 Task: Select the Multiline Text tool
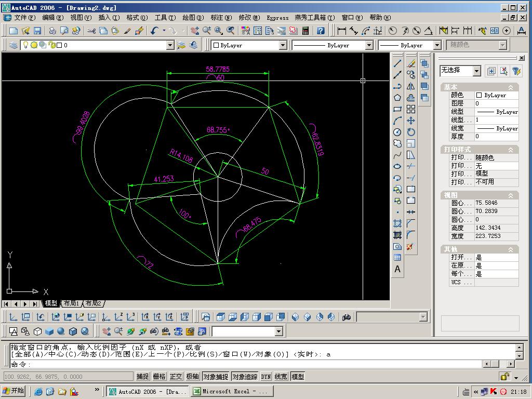coord(397,269)
